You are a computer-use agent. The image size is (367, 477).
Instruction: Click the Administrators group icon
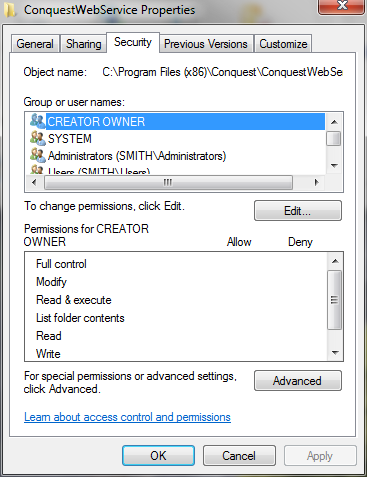(37, 155)
